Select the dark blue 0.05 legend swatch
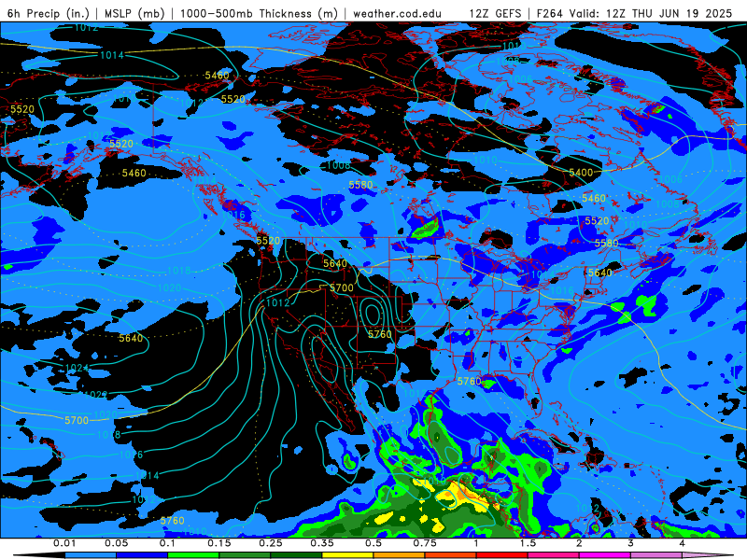The height and width of the screenshot is (560, 747). [142, 555]
